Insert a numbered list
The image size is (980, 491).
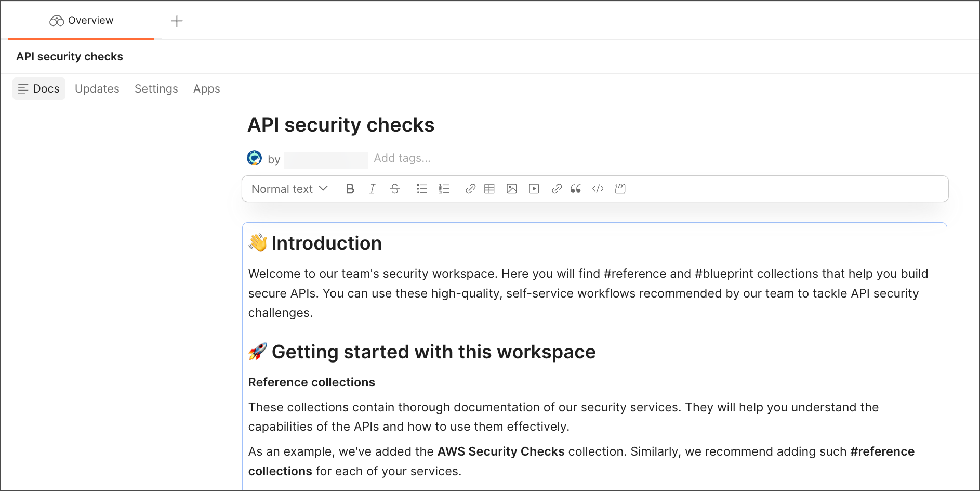tap(444, 189)
